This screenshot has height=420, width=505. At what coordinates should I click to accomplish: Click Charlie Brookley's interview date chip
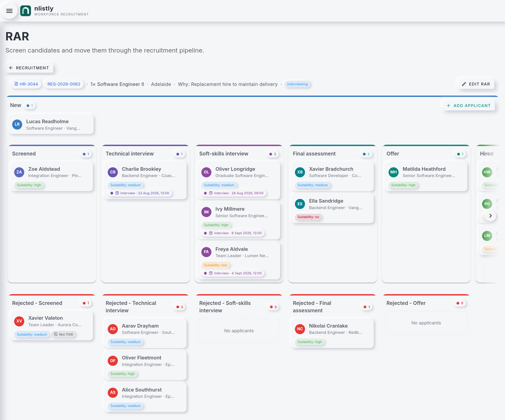point(140,193)
